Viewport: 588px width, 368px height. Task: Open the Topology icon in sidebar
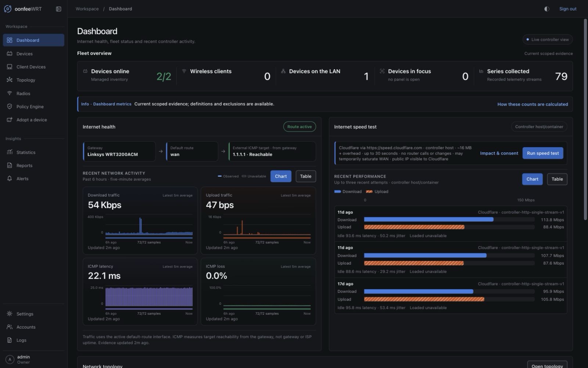coord(10,80)
